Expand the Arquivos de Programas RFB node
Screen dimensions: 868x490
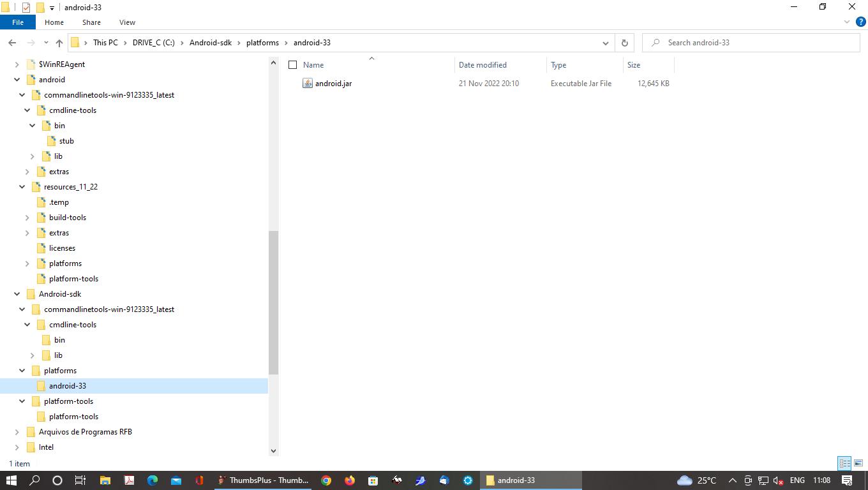17,432
